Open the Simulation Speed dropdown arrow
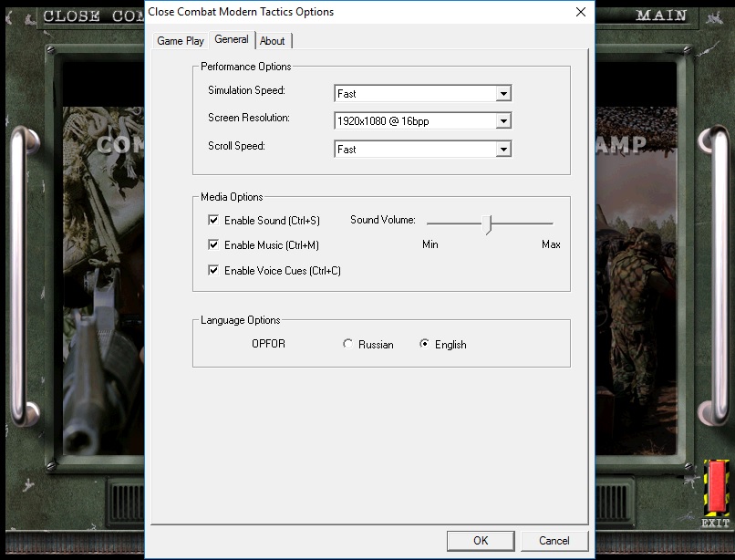Viewport: 735px width, 560px height. point(503,93)
